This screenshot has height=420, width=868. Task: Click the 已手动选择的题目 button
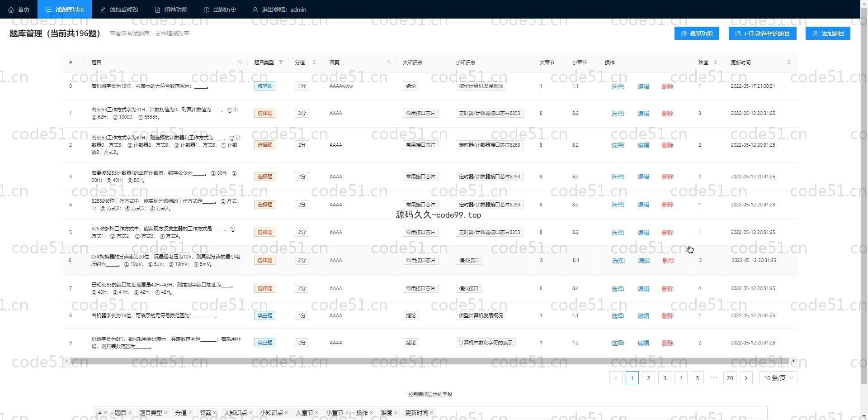coord(762,33)
